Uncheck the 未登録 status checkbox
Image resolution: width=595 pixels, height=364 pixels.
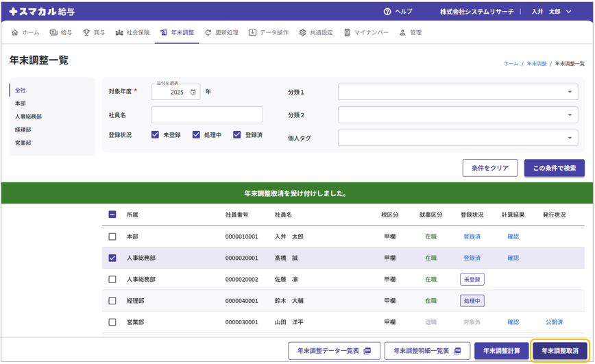coord(156,135)
